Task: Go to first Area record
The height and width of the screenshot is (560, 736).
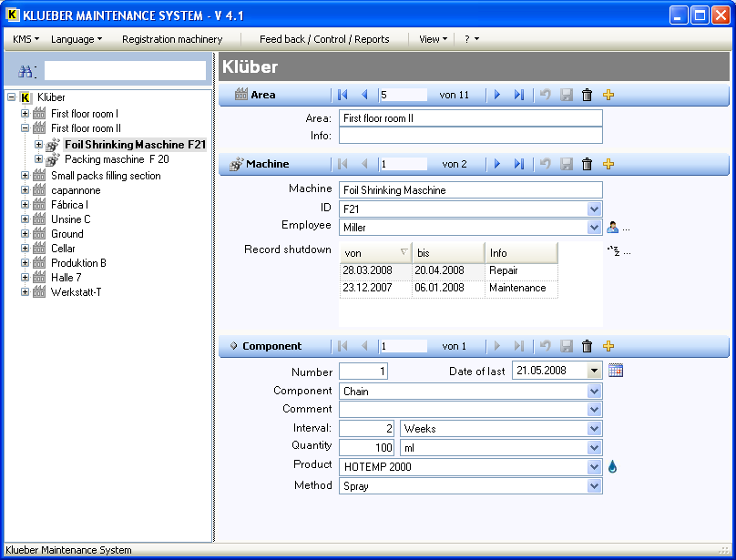Action: tap(342, 95)
